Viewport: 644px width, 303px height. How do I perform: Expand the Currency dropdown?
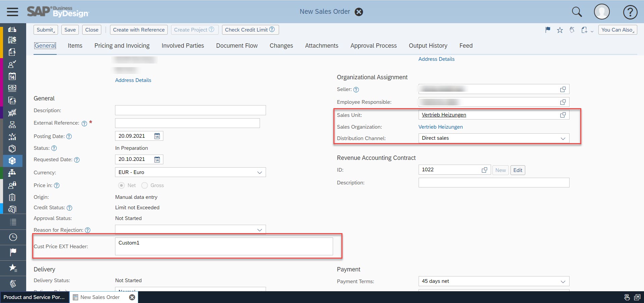259,172
